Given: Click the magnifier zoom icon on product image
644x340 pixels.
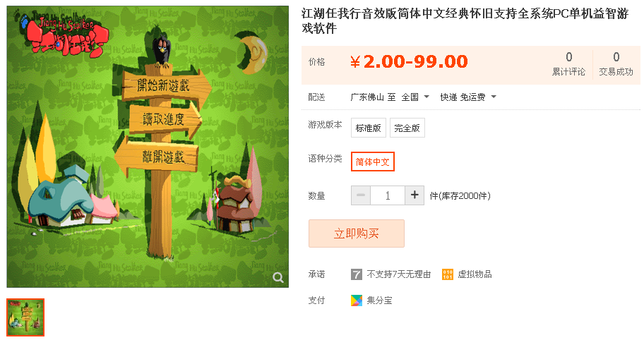Looking at the screenshot, I should [x=278, y=278].
